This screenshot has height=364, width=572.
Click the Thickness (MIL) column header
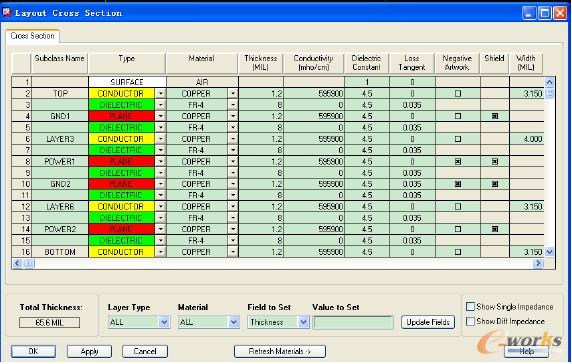260,63
